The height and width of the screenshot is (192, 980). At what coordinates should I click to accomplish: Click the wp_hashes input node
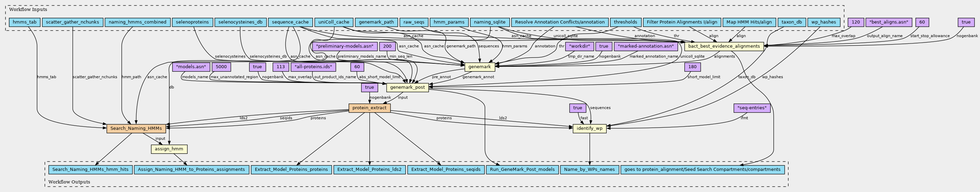point(823,22)
